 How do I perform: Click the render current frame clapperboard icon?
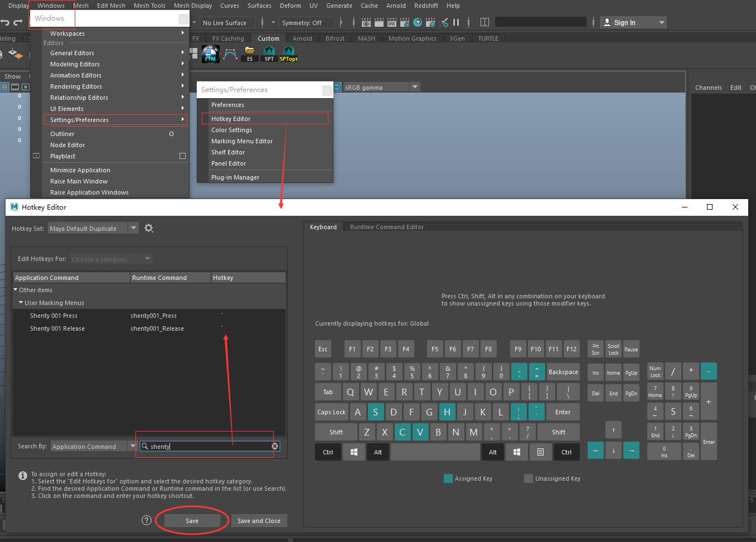(379, 23)
